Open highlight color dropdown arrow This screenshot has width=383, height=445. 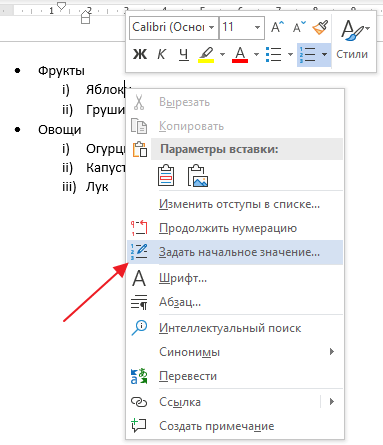click(222, 54)
